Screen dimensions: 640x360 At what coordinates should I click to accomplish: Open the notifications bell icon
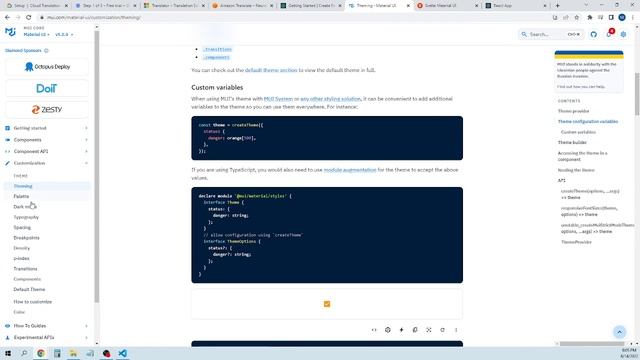coord(609,34)
